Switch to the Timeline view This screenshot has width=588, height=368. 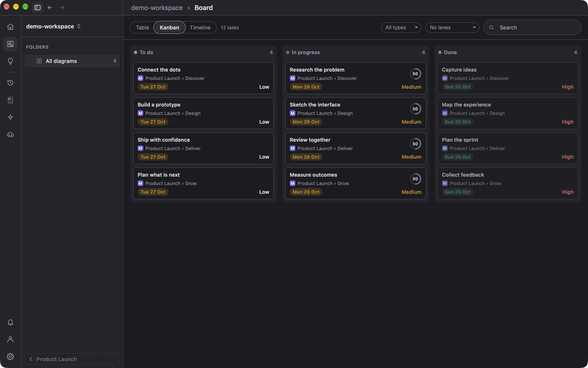pyautogui.click(x=200, y=28)
